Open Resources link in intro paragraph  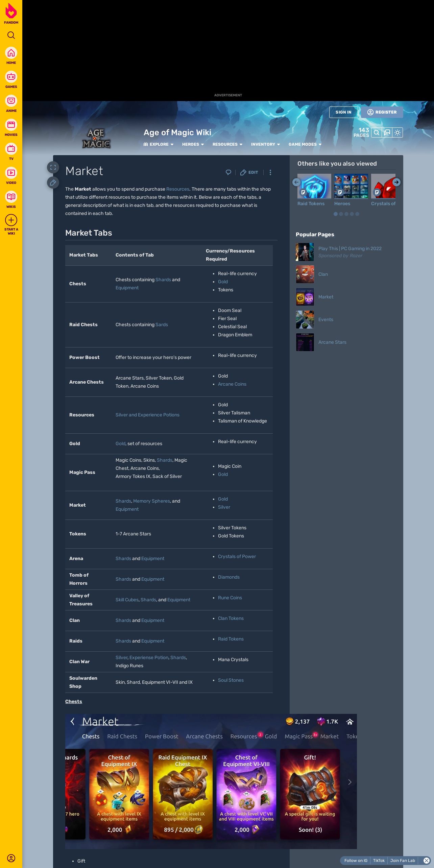tap(178, 189)
